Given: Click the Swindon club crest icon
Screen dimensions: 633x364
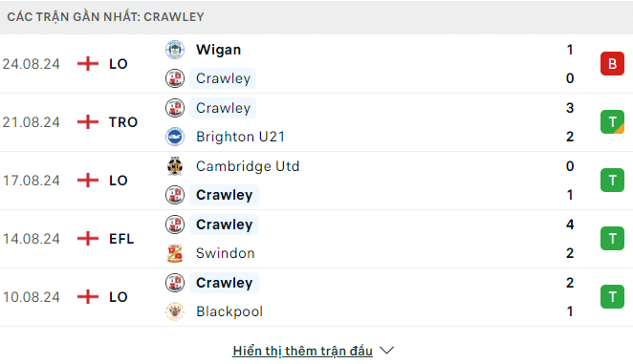Looking at the screenshot, I should click(175, 253).
